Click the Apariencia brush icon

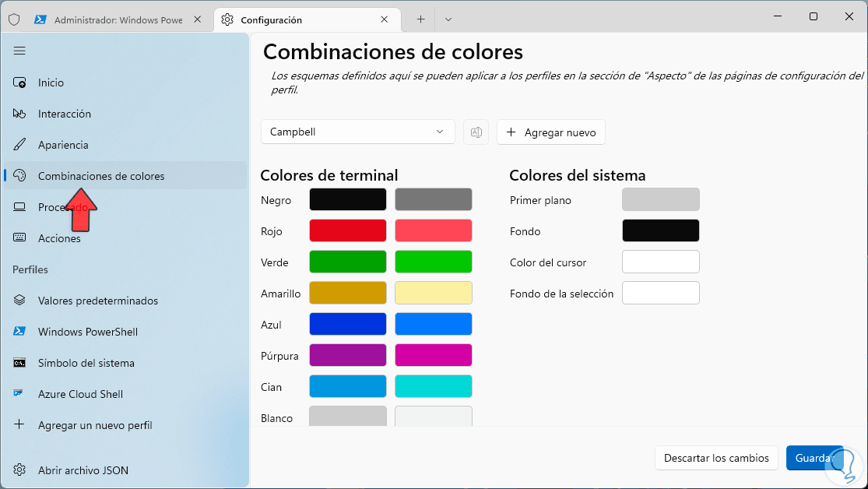click(x=20, y=145)
